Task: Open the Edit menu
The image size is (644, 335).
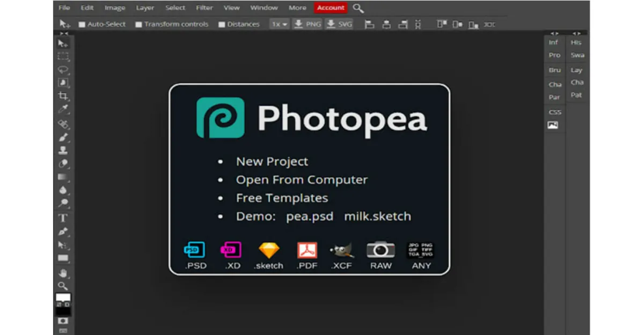Action: (x=87, y=8)
